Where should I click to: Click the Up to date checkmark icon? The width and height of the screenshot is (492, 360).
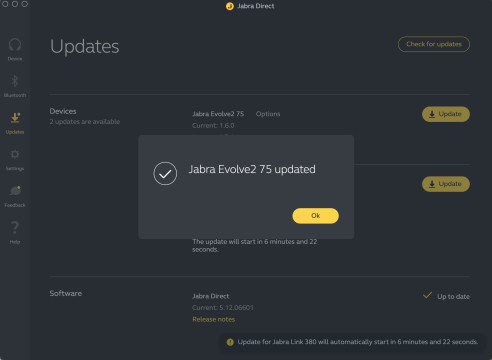[x=427, y=295]
